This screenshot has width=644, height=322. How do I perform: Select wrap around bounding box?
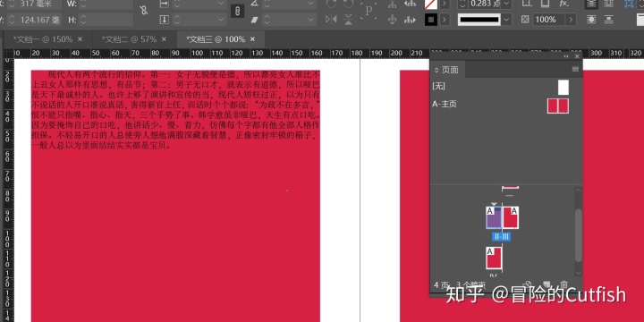click(609, 4)
